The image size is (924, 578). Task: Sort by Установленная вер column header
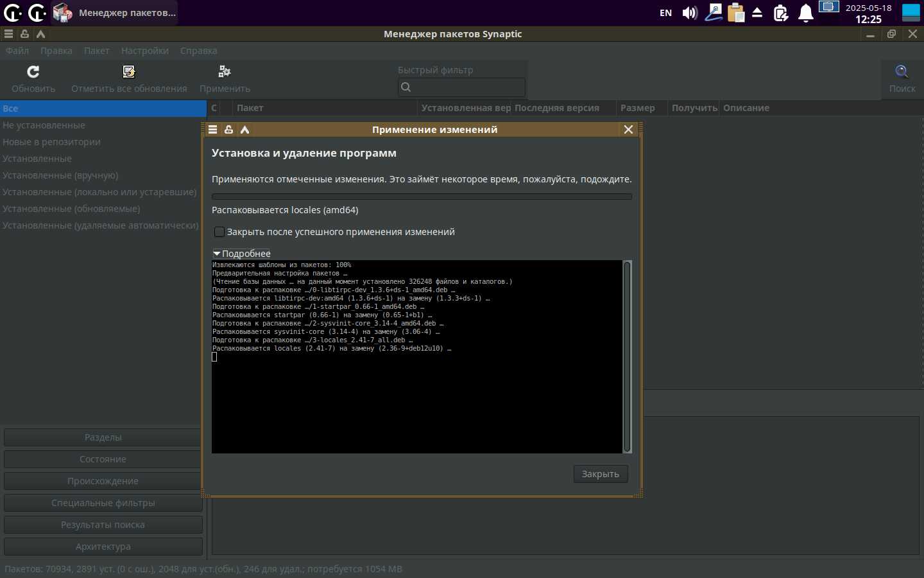point(465,108)
